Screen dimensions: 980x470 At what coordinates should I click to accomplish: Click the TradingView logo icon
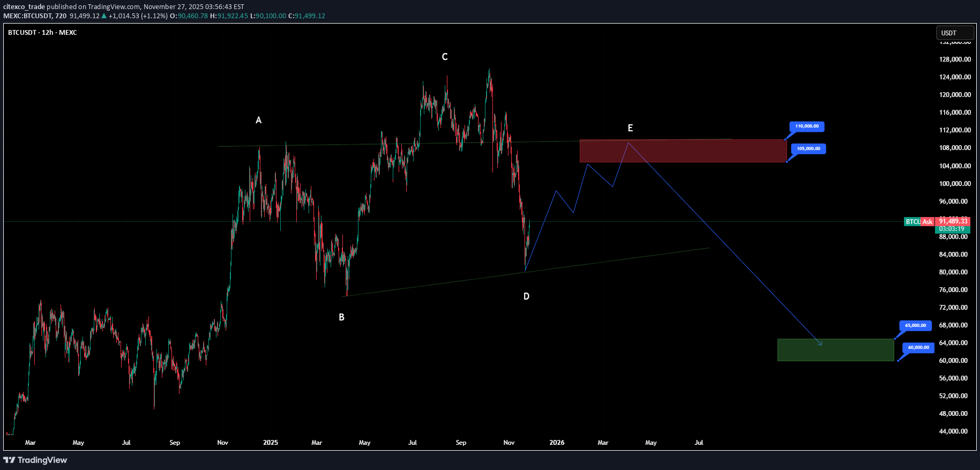[x=9, y=460]
